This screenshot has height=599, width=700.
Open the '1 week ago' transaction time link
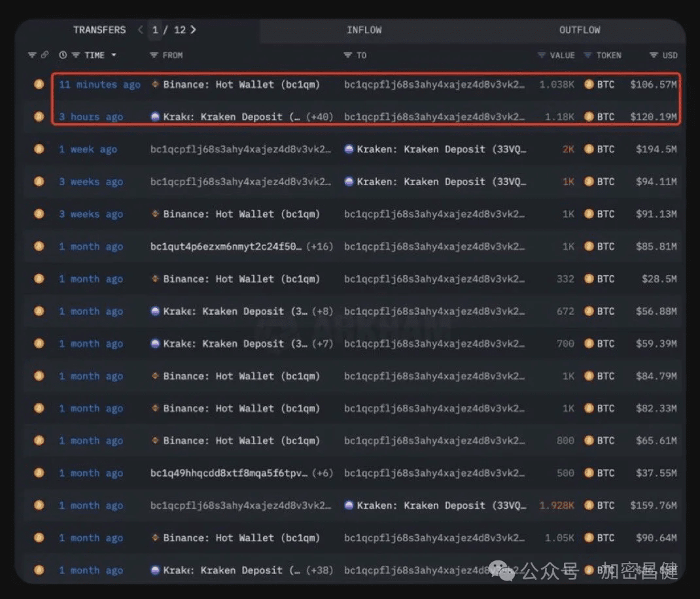[x=88, y=149]
